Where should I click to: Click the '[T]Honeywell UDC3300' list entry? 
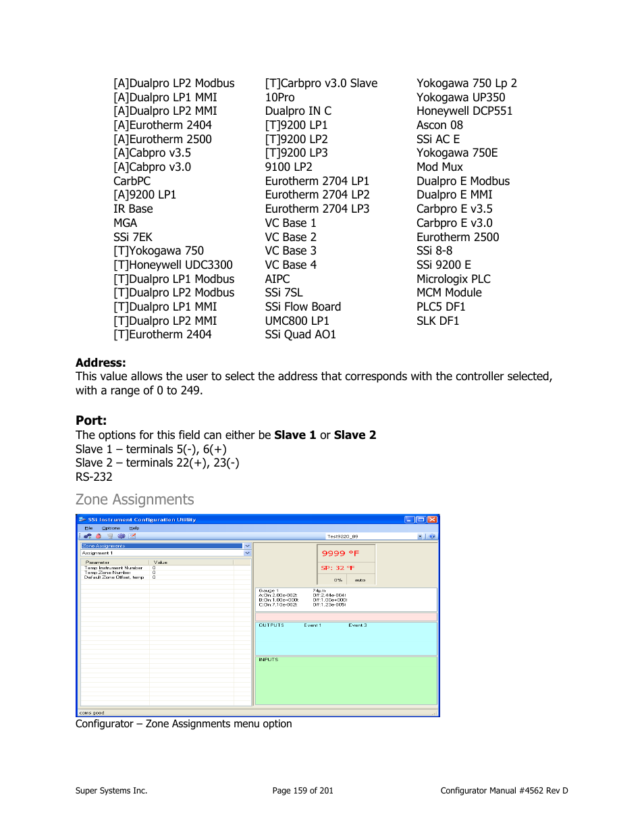[173, 265]
